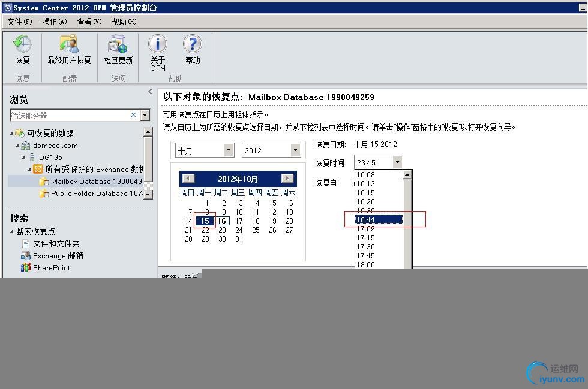Viewport: 588px width, 389px height.
Task: Go to next month in calendar
Action: click(x=287, y=179)
